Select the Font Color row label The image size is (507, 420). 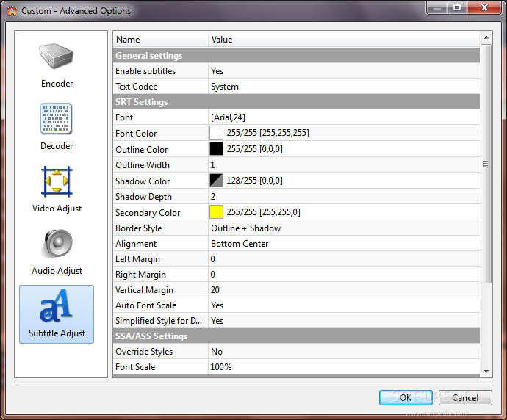click(136, 134)
